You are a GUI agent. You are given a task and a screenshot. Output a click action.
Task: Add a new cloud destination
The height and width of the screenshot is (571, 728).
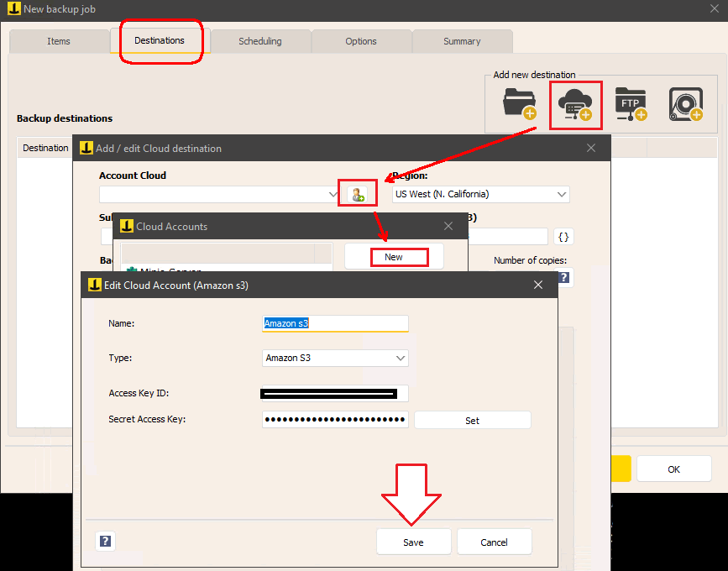pyautogui.click(x=575, y=105)
